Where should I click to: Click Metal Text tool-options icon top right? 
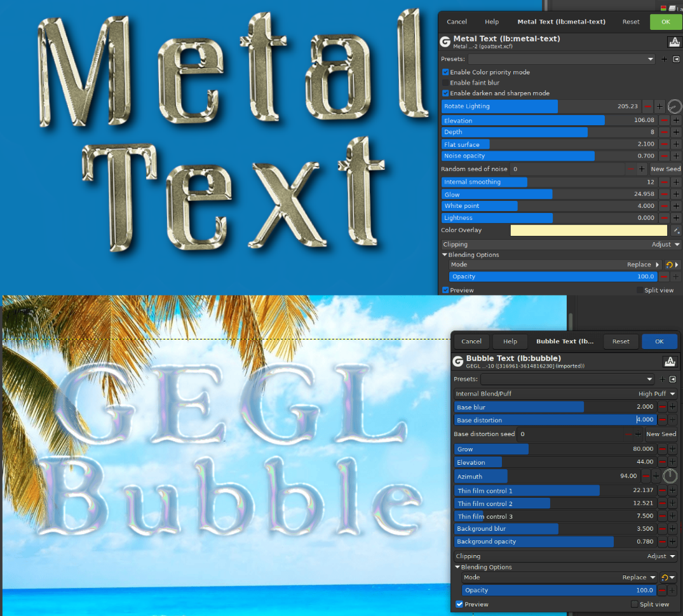pyautogui.click(x=674, y=42)
